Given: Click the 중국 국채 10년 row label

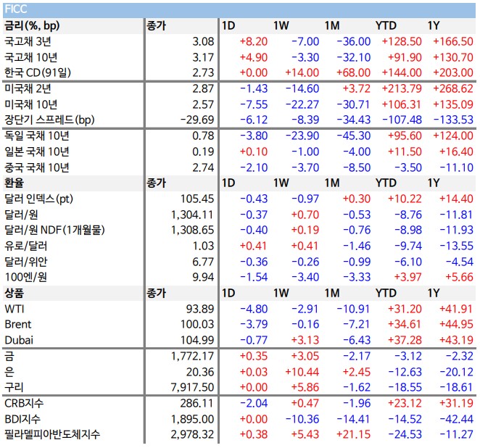Looking at the screenshot, I should click(37, 167).
